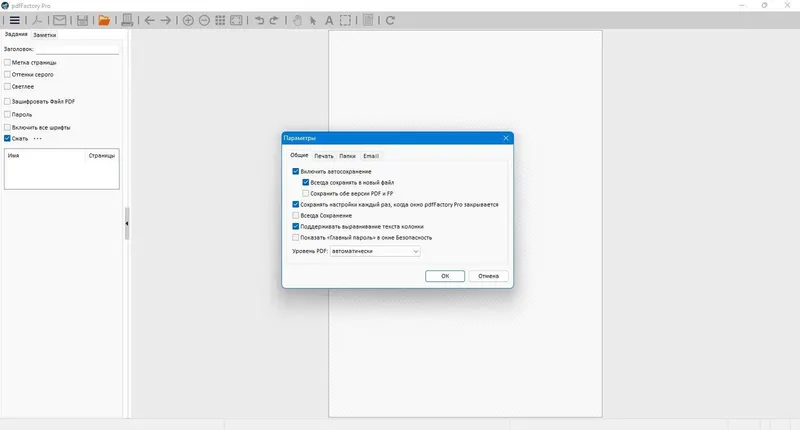Click the OK button
This screenshot has height=430, width=800.
click(445, 276)
